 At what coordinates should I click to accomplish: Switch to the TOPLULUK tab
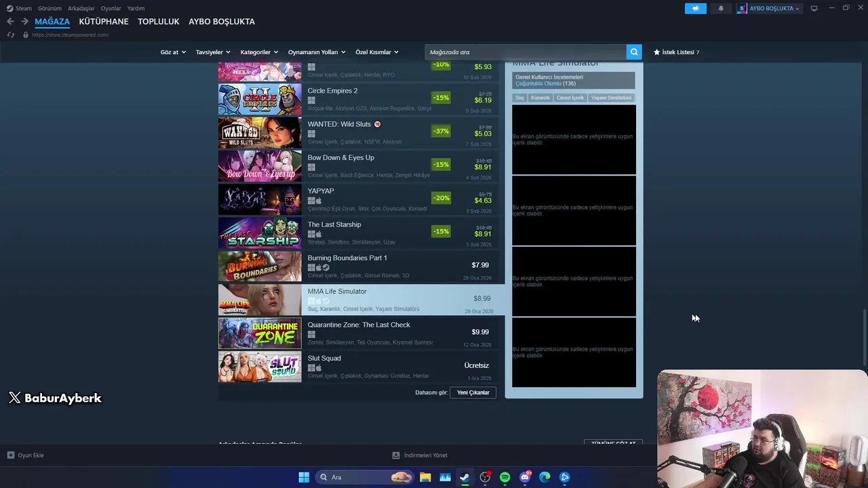[159, 21]
